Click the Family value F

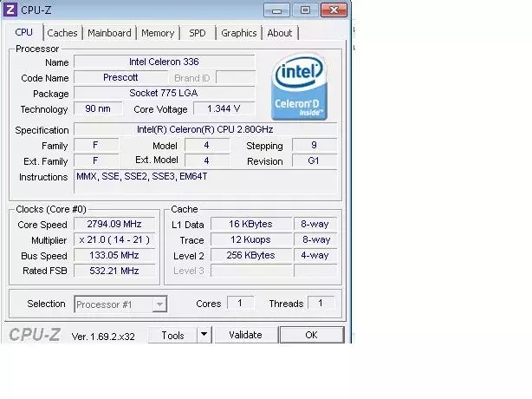tap(96, 146)
